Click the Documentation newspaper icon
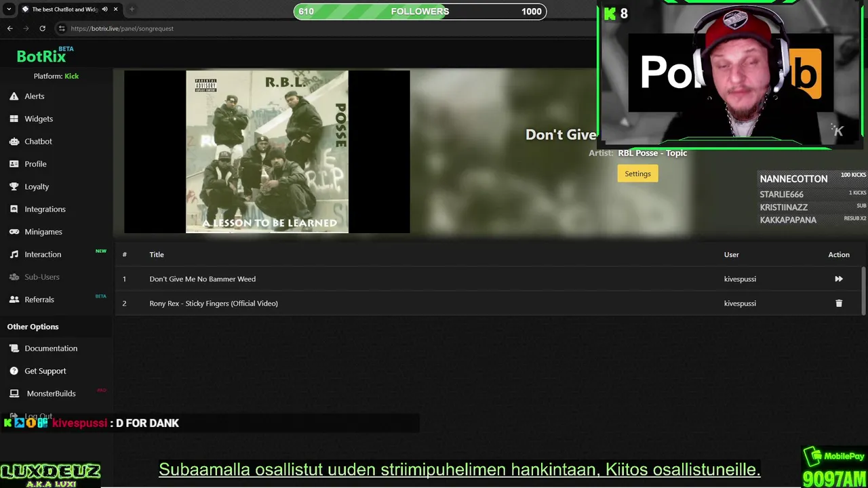Screen dimensions: 868x488 pos(14,348)
